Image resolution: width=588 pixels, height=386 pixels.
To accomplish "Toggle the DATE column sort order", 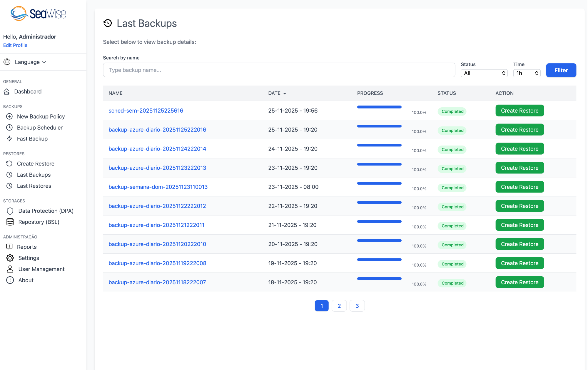I will 277,93.
